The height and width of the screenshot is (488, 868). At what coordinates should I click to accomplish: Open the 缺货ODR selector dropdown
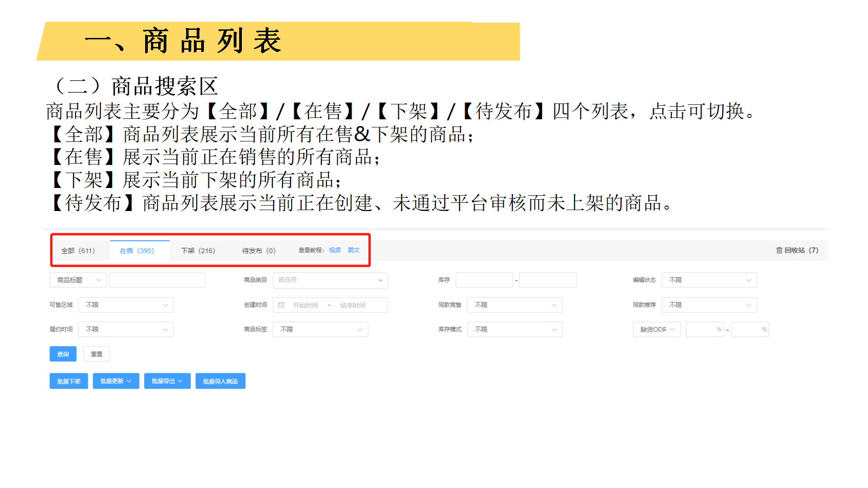(x=656, y=329)
